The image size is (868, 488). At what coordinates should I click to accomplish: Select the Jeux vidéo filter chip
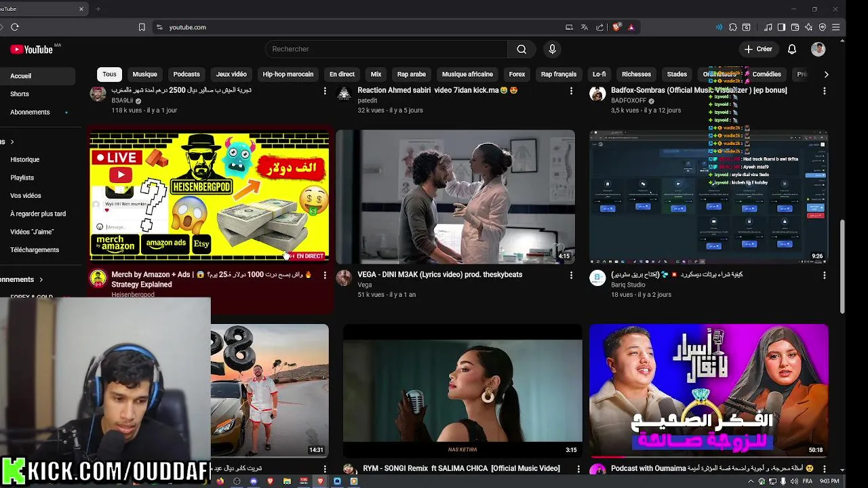(x=231, y=75)
